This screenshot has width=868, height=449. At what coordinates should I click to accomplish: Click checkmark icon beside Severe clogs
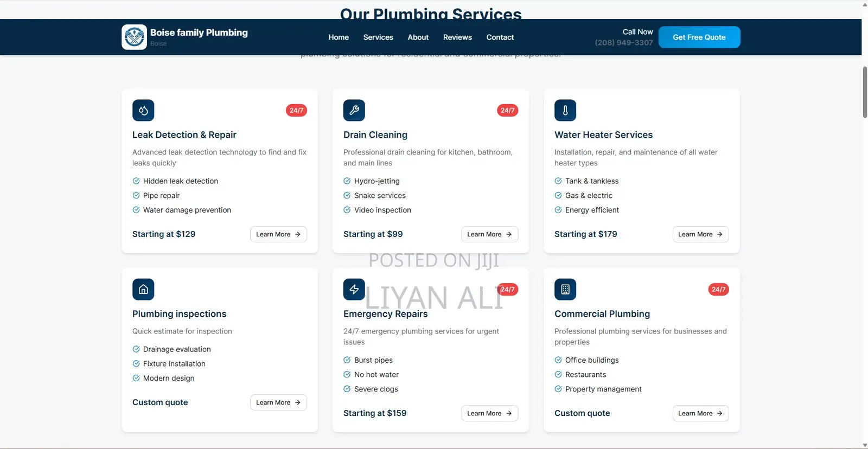click(347, 389)
